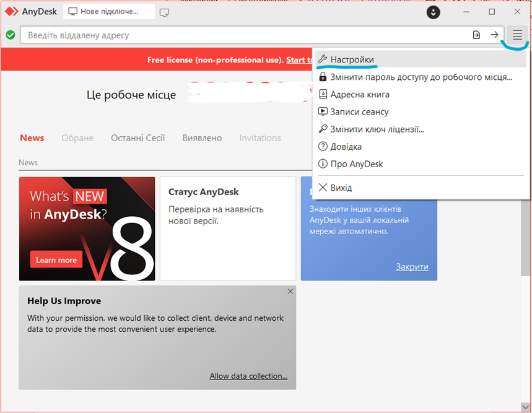This screenshot has width=532, height=413.
Task: Select Змінити пароль доступу menu item
Action: pos(421,77)
